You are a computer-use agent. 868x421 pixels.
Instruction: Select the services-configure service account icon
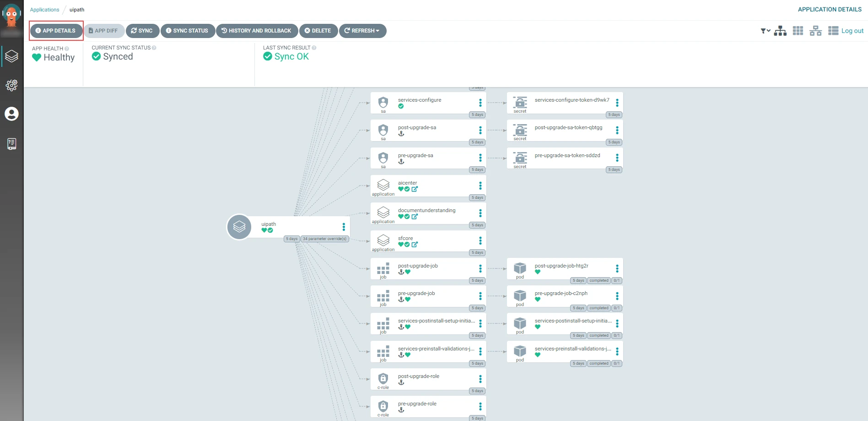(383, 103)
